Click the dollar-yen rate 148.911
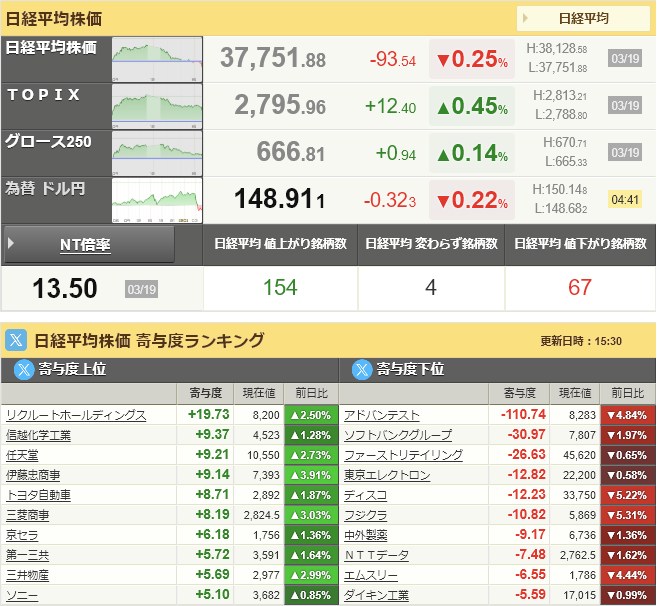The image size is (657, 606). [279, 199]
